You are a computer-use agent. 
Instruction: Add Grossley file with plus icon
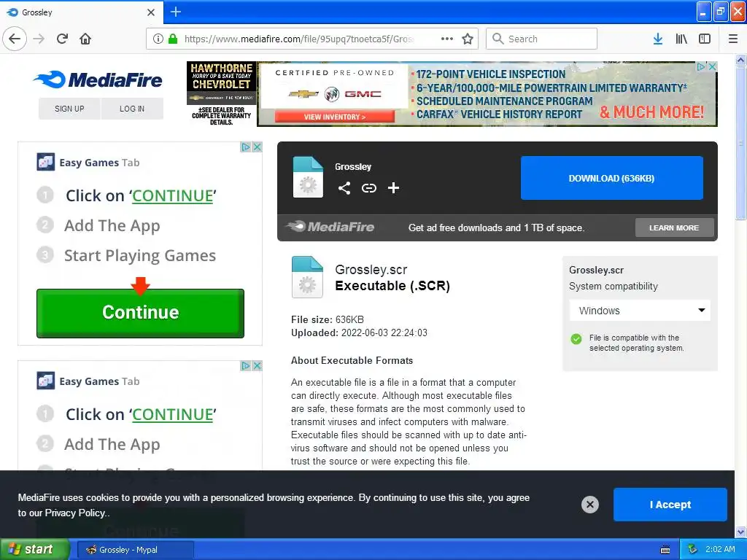click(x=393, y=188)
